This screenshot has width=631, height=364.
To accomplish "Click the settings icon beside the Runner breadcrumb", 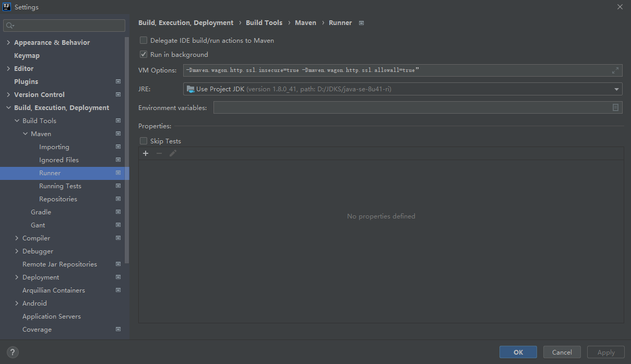I will tap(361, 22).
